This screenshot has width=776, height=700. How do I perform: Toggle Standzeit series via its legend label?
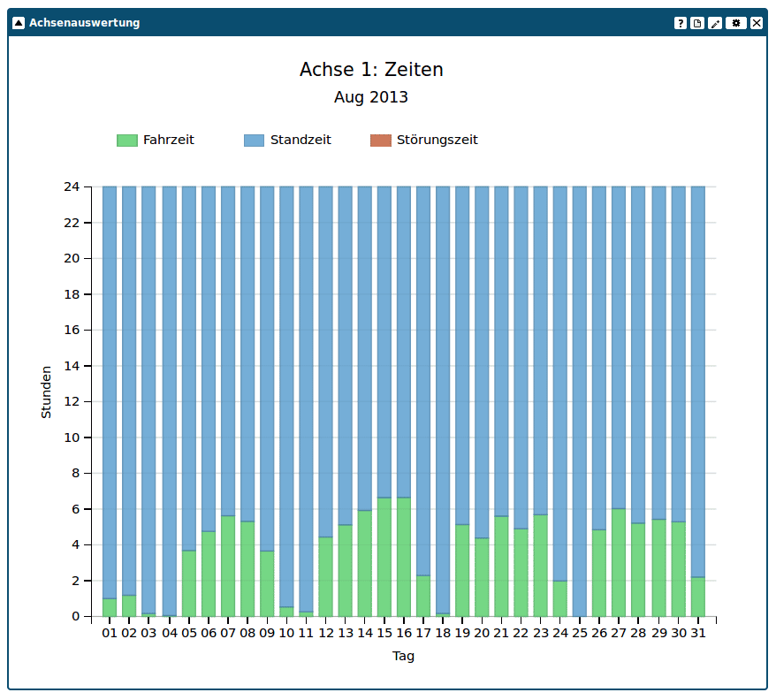pyautogui.click(x=301, y=140)
